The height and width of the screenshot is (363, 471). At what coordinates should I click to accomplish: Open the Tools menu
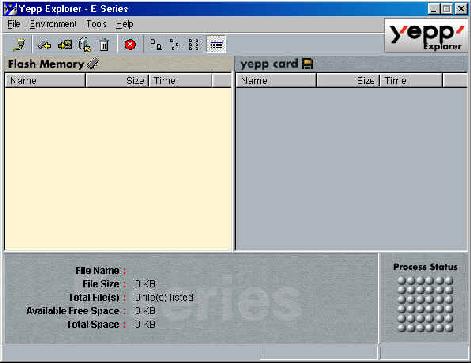96,24
